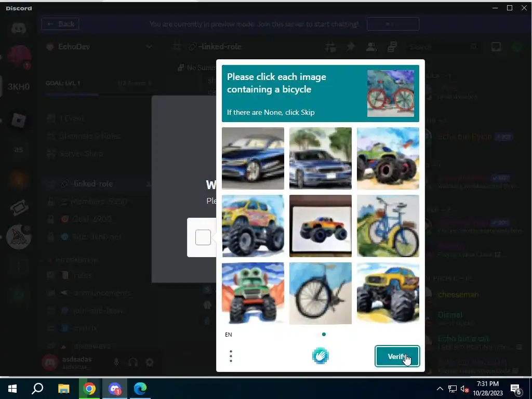Open the red server icon with notification badge
Image resolution: width=532 pixels, height=399 pixels.
[19, 57]
